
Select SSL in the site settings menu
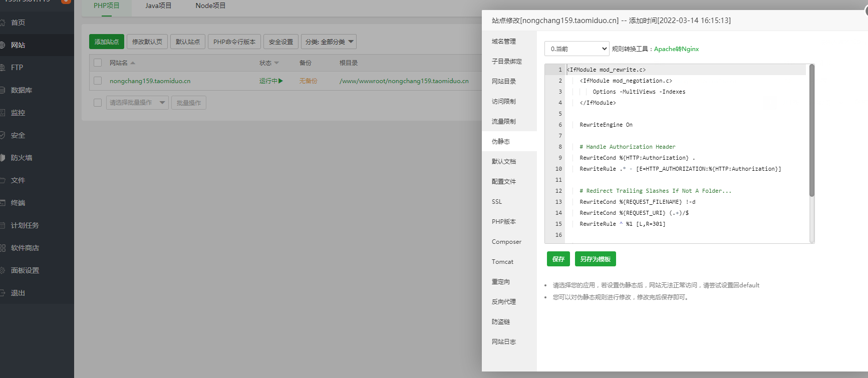click(497, 202)
